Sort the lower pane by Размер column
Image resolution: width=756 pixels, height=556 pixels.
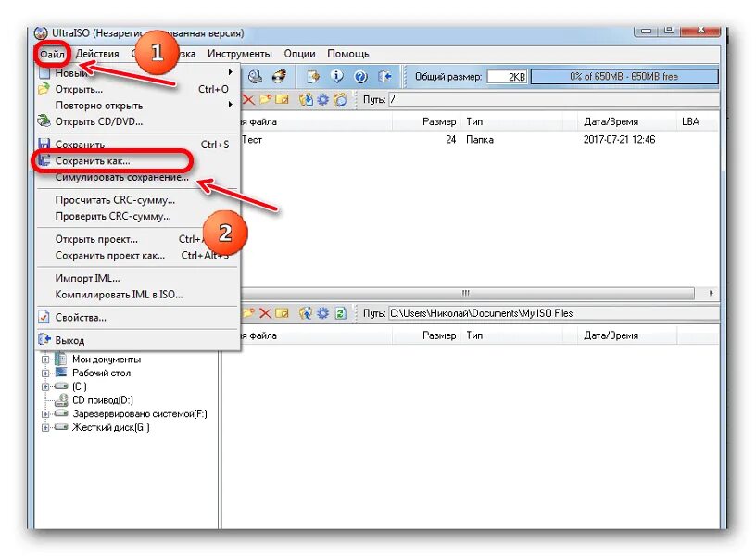point(427,335)
